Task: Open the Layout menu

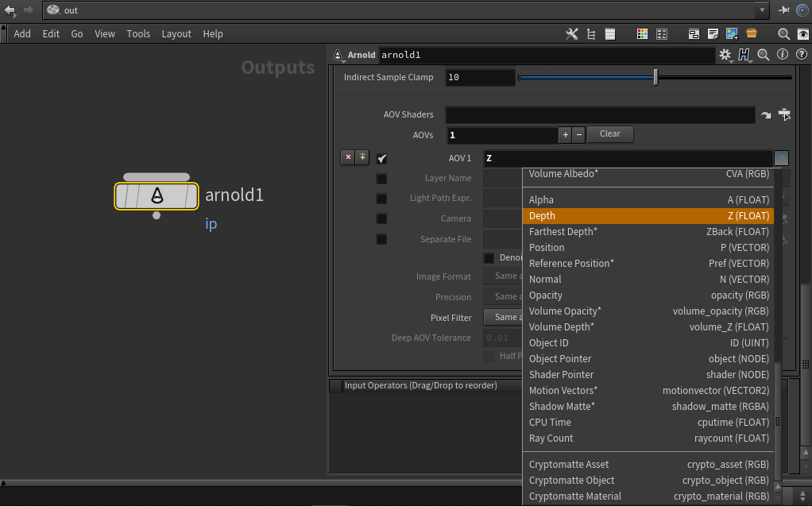Action: (176, 33)
